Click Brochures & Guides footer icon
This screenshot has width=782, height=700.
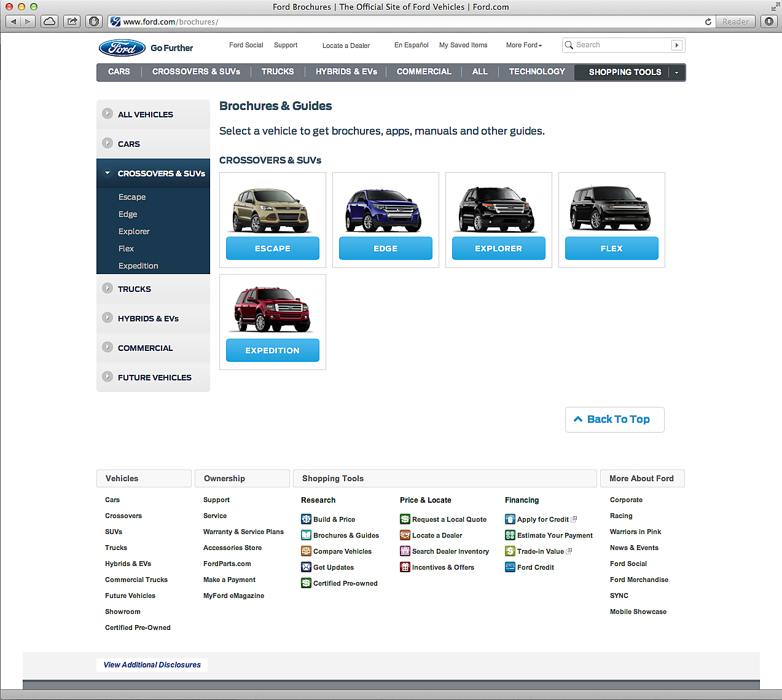(x=306, y=535)
